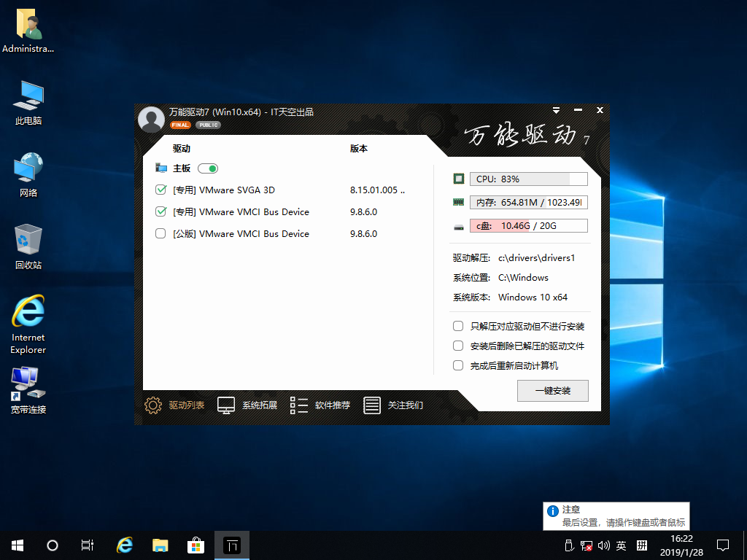Click the CPU 83% usage bar

[x=528, y=179]
